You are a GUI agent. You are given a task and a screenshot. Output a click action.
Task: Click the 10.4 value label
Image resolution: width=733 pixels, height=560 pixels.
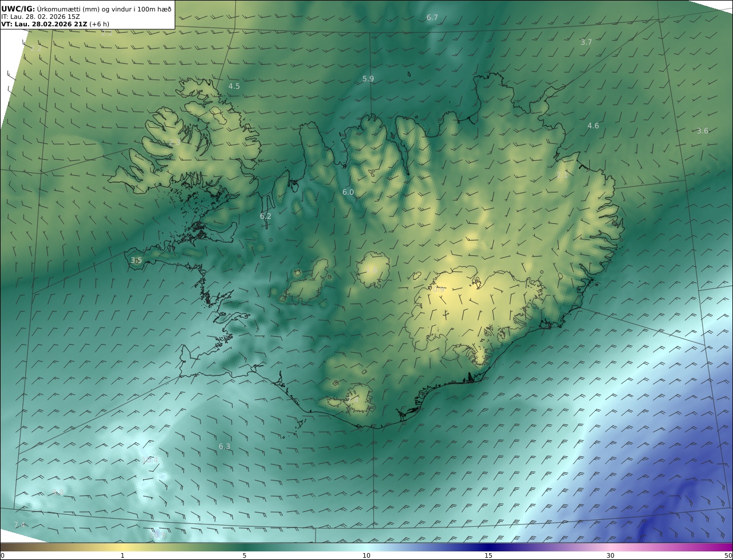point(151,460)
